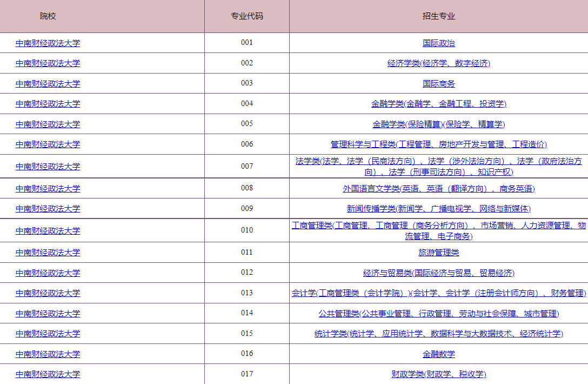
Task: Click 中南财经政法大学 link in row 014
Action: (48, 314)
